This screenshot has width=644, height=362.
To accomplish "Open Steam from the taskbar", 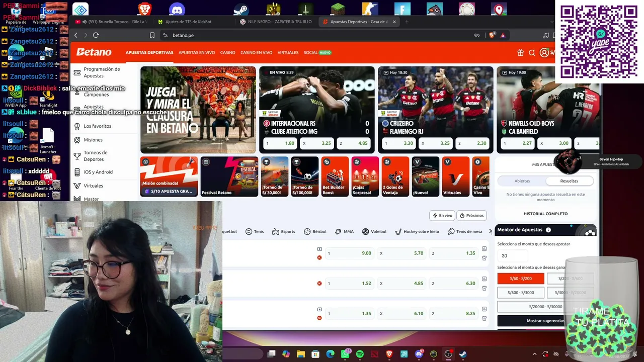I will point(462,354).
